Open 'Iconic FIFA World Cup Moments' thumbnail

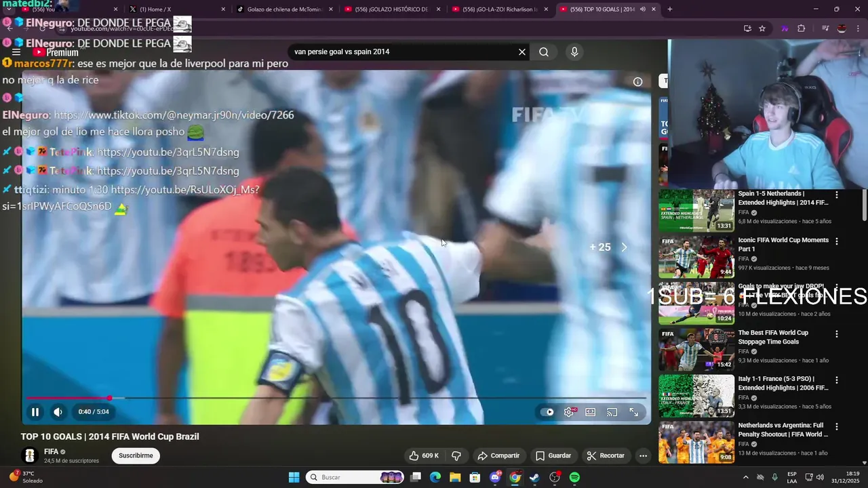click(x=696, y=257)
